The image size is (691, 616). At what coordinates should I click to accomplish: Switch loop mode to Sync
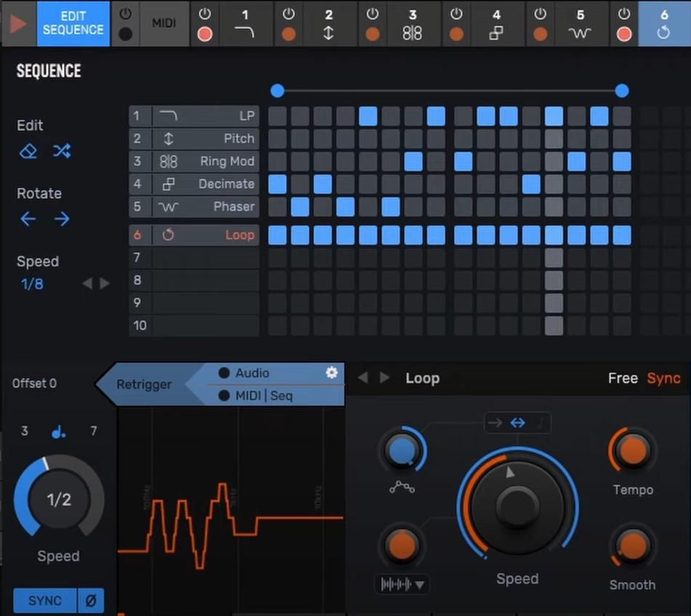tap(663, 378)
